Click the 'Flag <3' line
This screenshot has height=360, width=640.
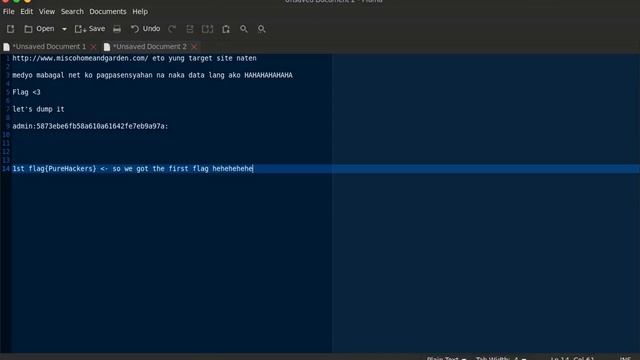tap(27, 92)
